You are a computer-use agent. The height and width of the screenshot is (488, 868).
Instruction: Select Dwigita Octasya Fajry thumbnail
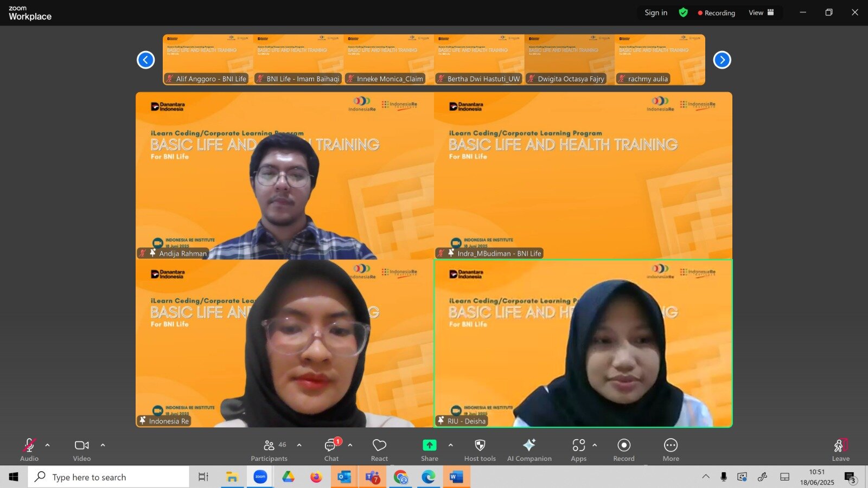(570, 60)
